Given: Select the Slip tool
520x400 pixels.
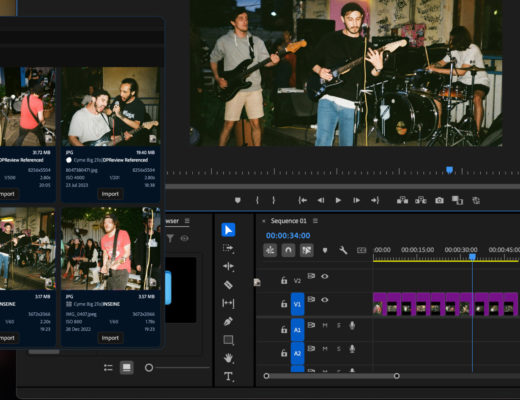Looking at the screenshot, I should 228,303.
